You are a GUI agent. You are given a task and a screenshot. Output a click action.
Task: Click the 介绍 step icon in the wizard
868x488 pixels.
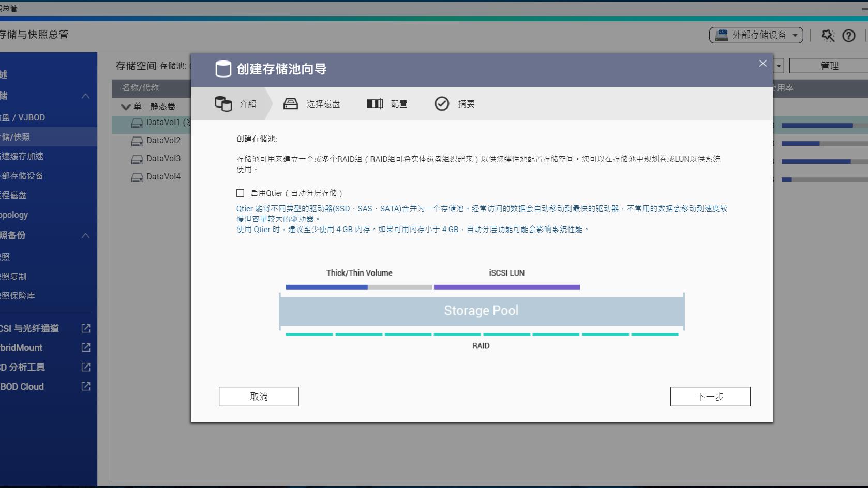(223, 103)
